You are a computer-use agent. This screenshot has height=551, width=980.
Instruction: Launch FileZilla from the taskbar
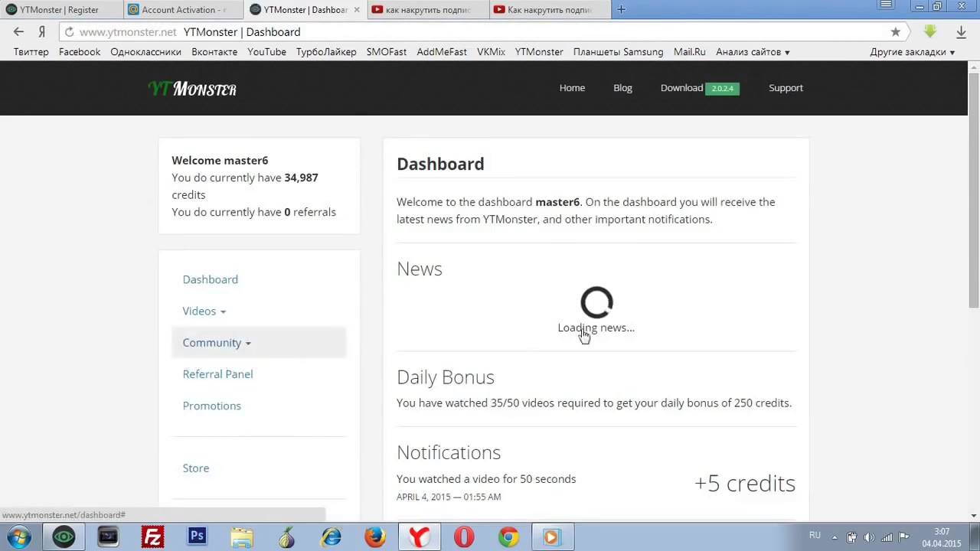[152, 537]
